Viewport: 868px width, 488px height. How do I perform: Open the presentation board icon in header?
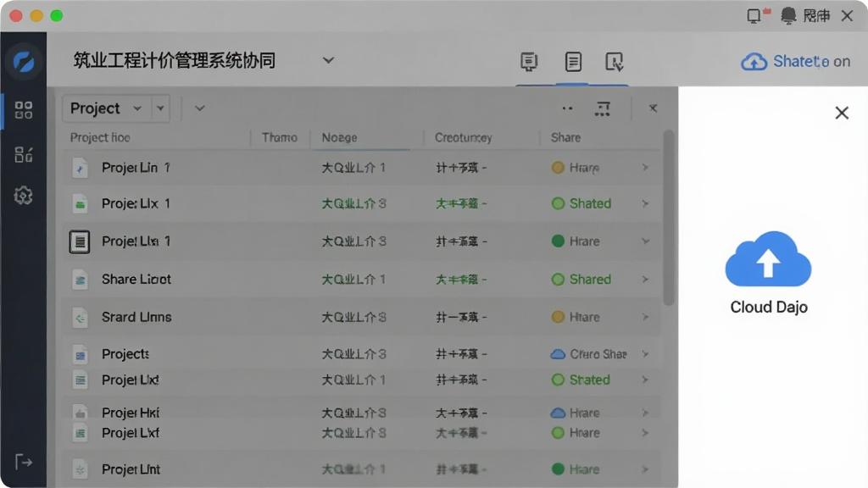(x=529, y=61)
